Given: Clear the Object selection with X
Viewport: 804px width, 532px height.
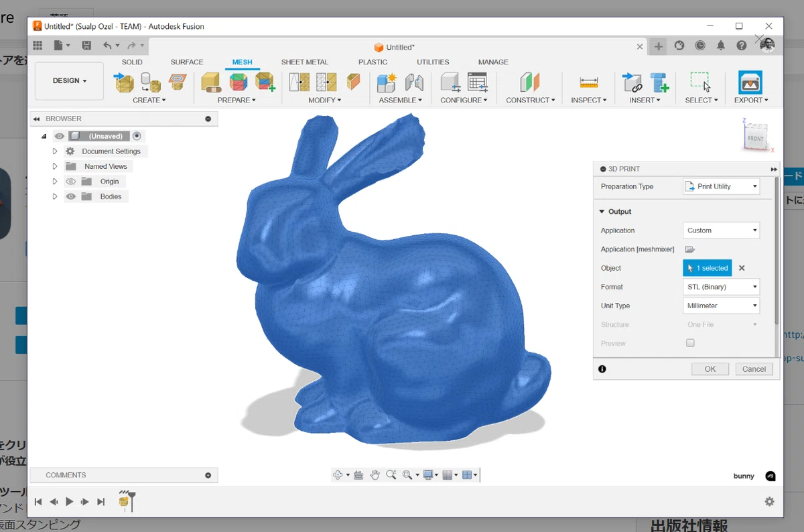Looking at the screenshot, I should point(742,268).
